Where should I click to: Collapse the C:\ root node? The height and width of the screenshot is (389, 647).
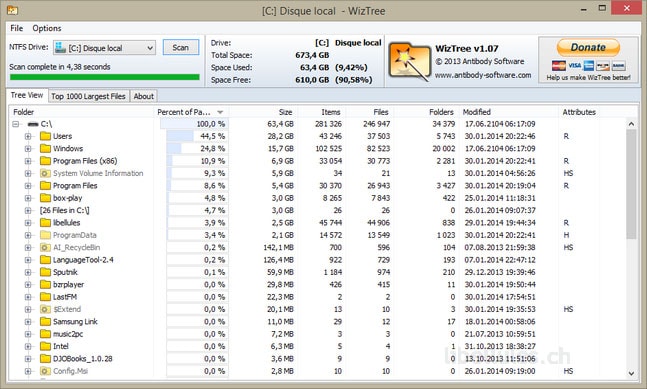click(16, 124)
